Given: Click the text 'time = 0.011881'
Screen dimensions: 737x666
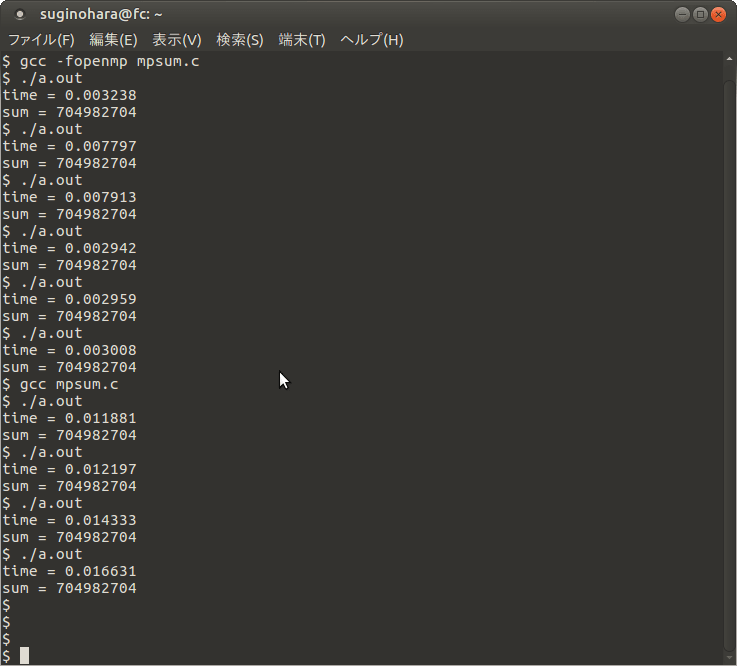Looking at the screenshot, I should pyautogui.click(x=70, y=418).
